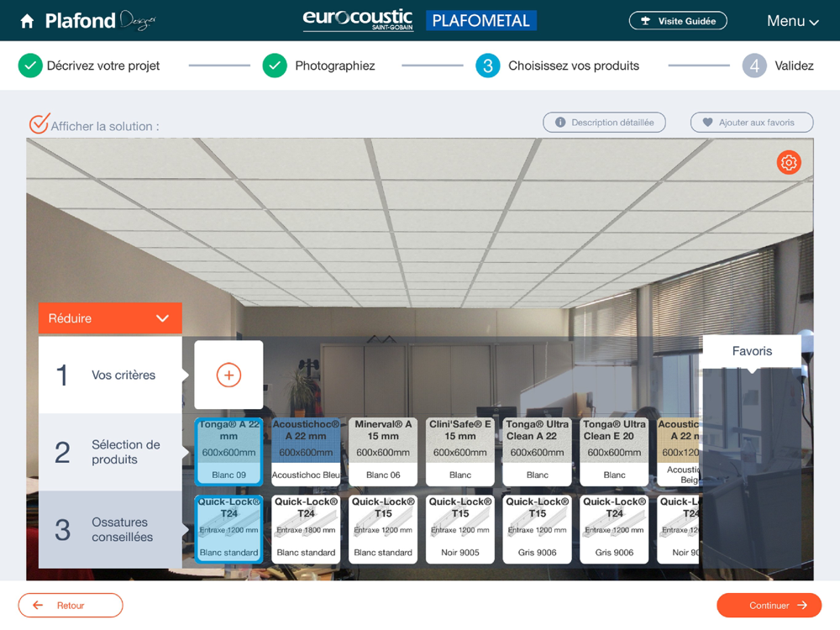Pick the Acoustichoc Beige tile
The height and width of the screenshot is (630, 840).
pos(678,452)
